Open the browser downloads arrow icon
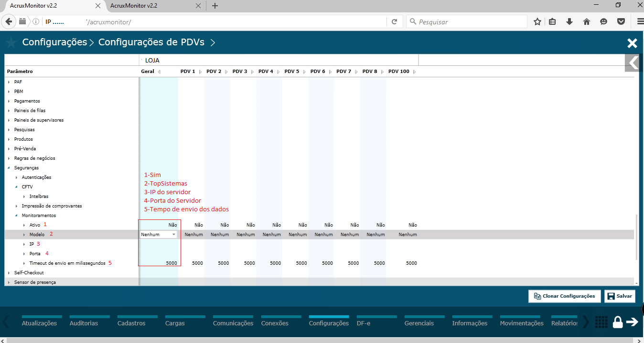This screenshot has height=343, width=644. pos(569,22)
